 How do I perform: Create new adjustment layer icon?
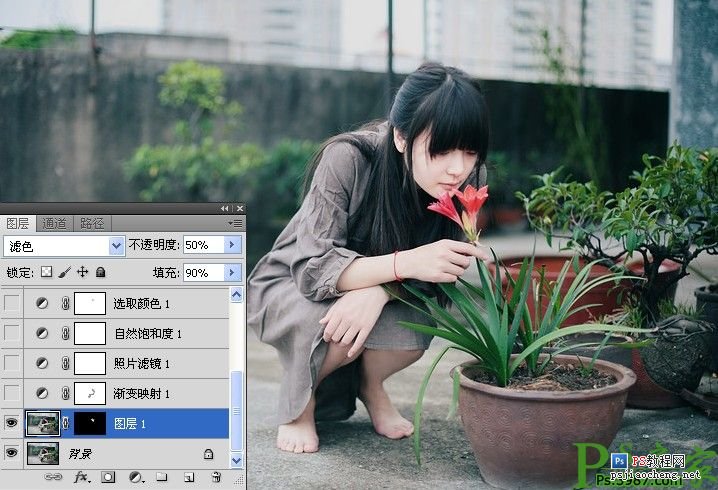tap(136, 477)
